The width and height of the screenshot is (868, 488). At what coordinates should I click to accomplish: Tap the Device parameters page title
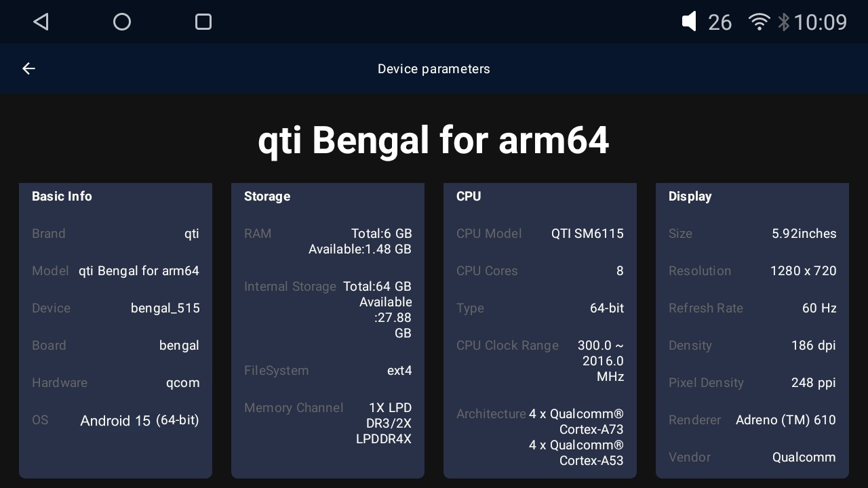click(x=434, y=68)
